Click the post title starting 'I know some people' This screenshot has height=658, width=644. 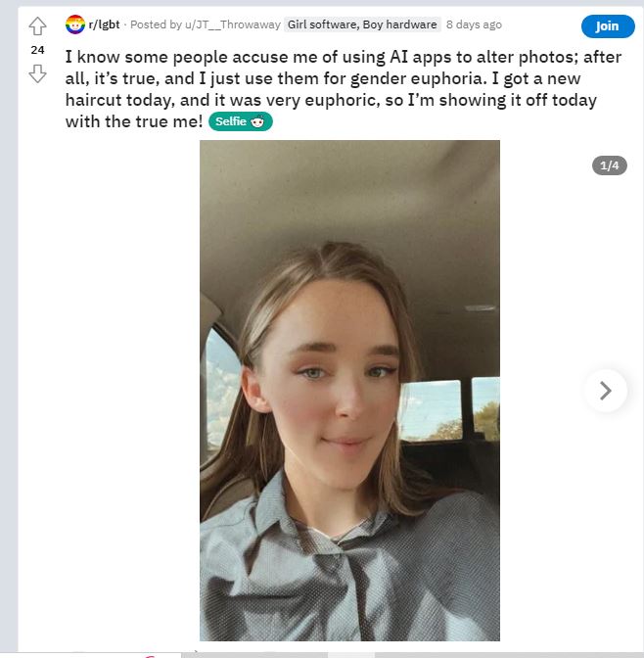click(x=344, y=89)
